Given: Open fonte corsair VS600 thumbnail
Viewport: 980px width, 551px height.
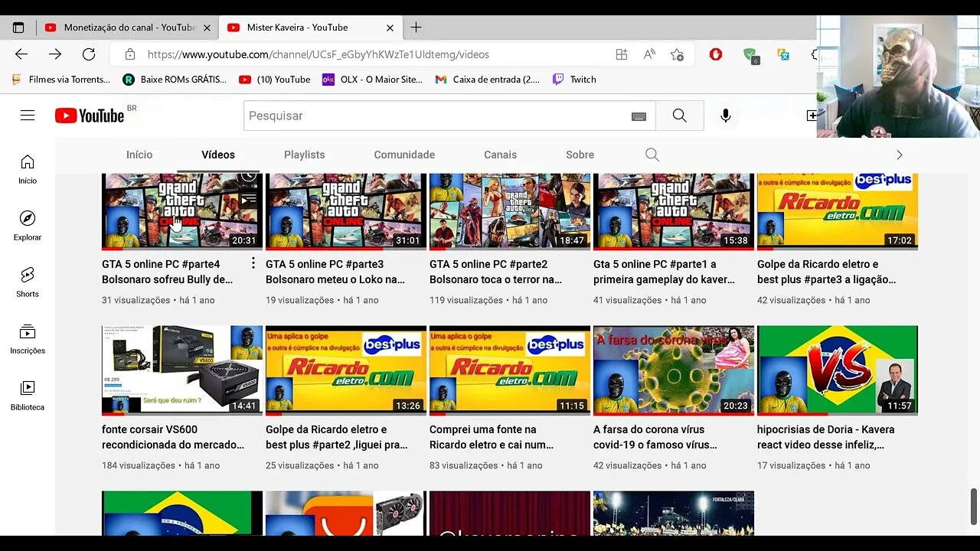Looking at the screenshot, I should click(x=182, y=371).
